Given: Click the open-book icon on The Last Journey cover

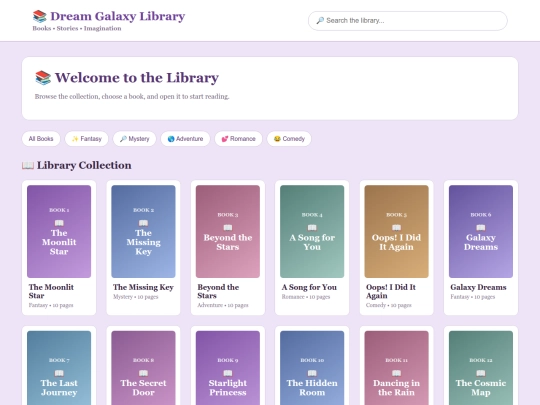Looking at the screenshot, I should tap(59, 373).
